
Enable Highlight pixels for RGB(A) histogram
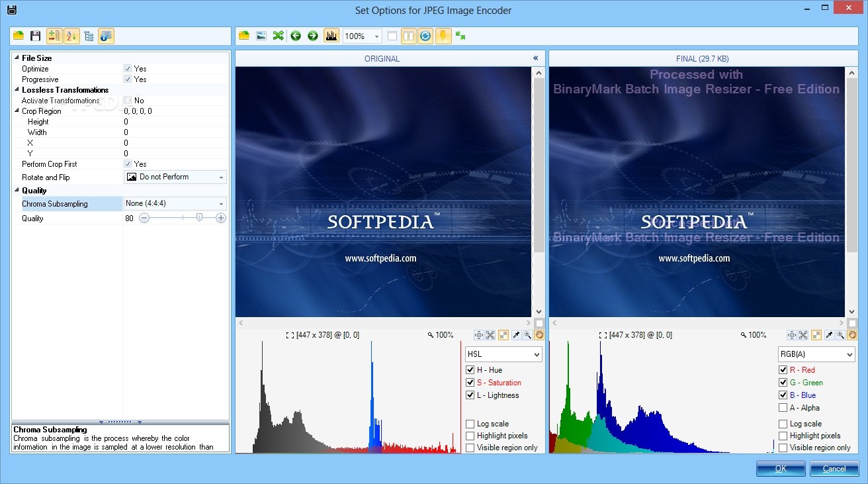[783, 436]
